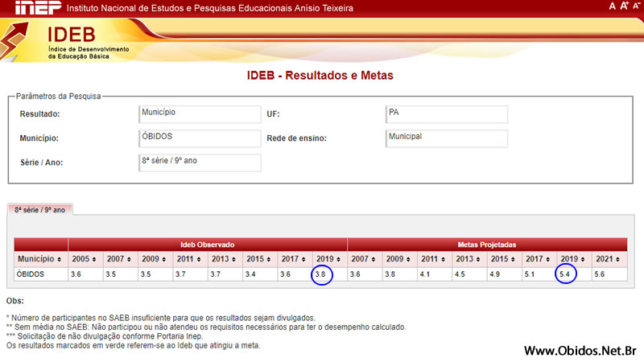Sort by Ideb Observado 2009 column
The width and height of the screenshot is (644, 362).
tap(155, 259)
